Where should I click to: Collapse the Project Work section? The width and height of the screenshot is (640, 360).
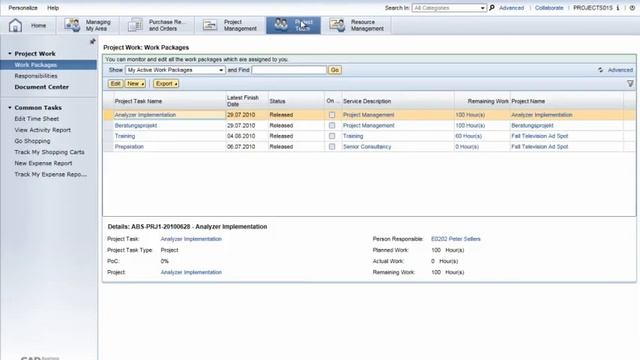(10, 53)
